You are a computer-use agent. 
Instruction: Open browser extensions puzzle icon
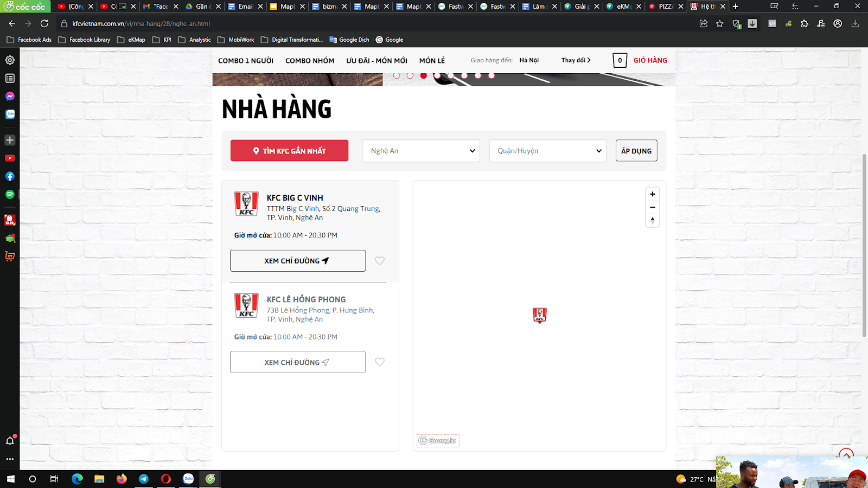tap(805, 23)
